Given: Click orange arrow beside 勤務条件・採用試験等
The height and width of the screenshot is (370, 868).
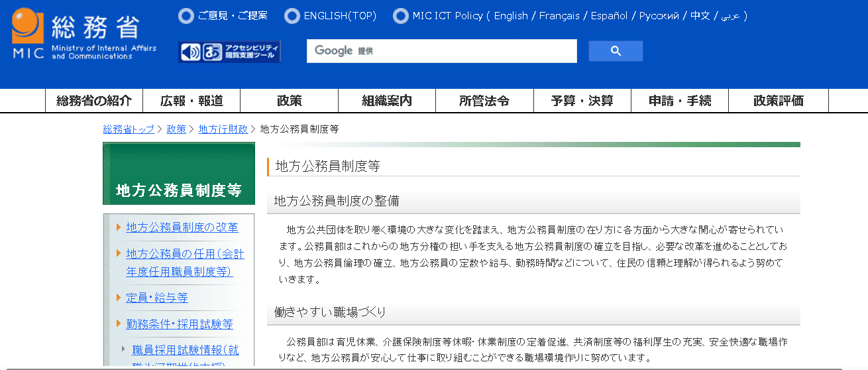Looking at the screenshot, I should pyautogui.click(x=119, y=324).
